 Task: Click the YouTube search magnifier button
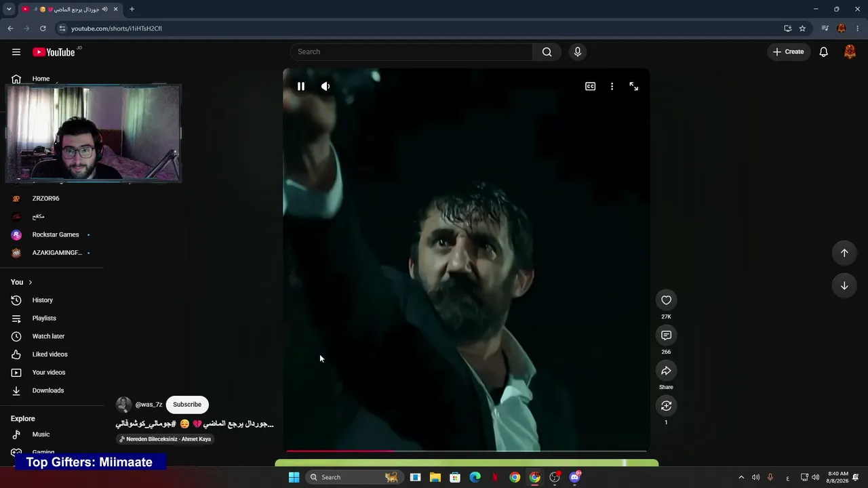pos(547,52)
